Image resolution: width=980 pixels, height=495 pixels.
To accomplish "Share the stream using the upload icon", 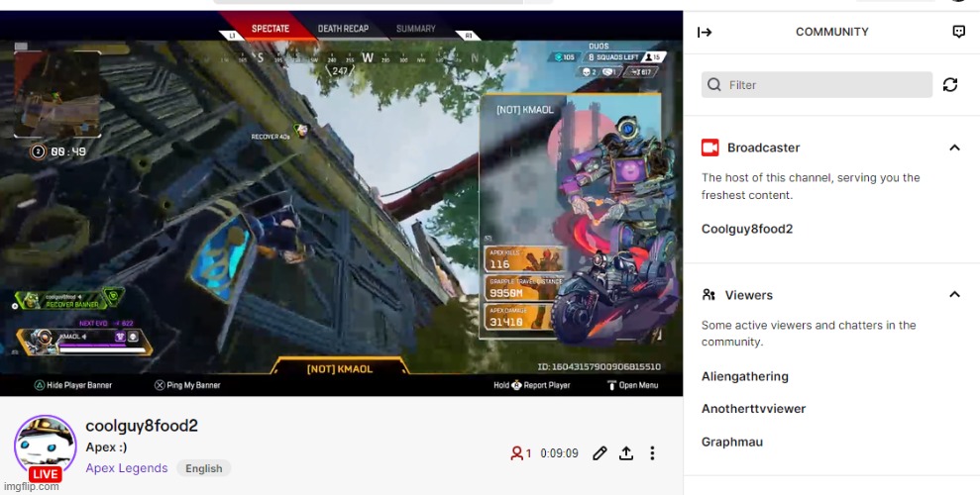I will pyautogui.click(x=626, y=453).
